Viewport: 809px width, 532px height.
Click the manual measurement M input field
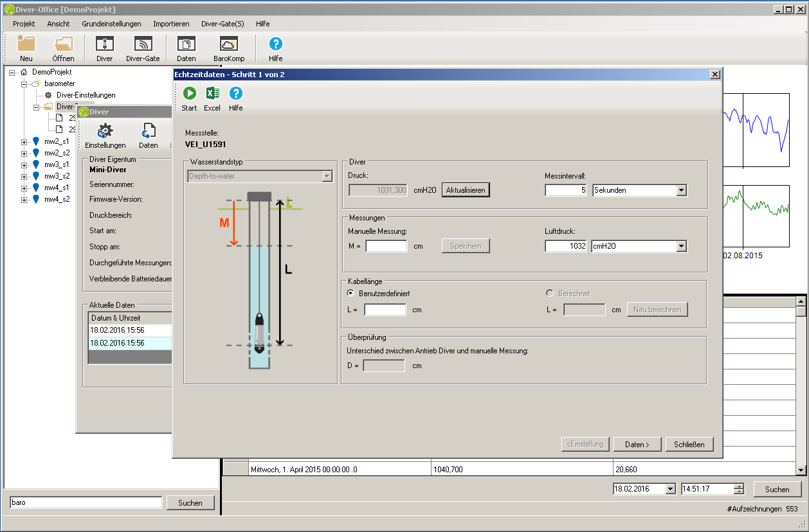coord(386,246)
